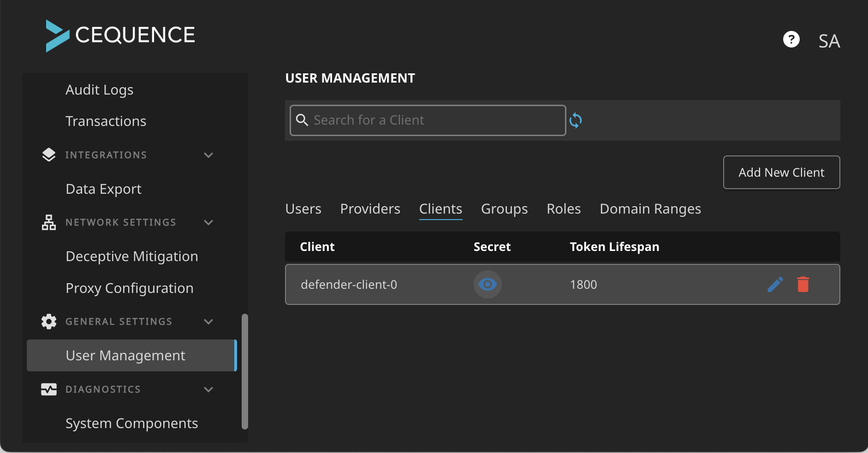The image size is (868, 453).
Task: Click the Cequence logo
Action: [120, 36]
